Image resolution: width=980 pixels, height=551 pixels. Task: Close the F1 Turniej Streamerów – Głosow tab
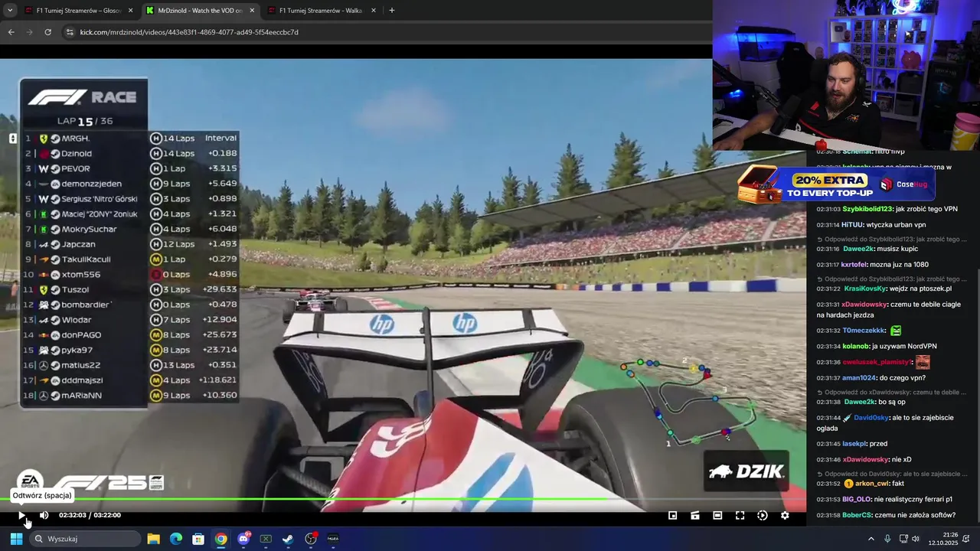(130, 11)
